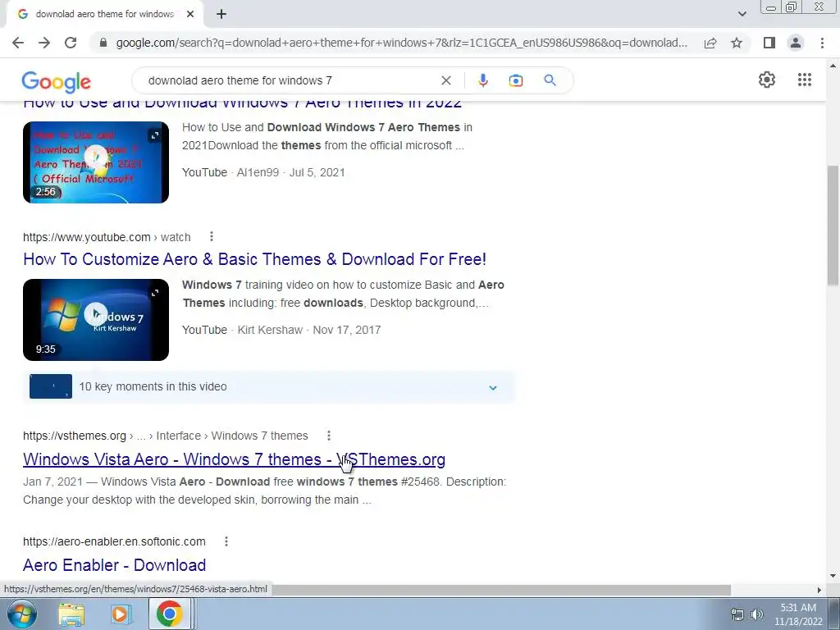The height and width of the screenshot is (630, 840).
Task: Open Windows Explorer from taskbar
Action: click(71, 614)
